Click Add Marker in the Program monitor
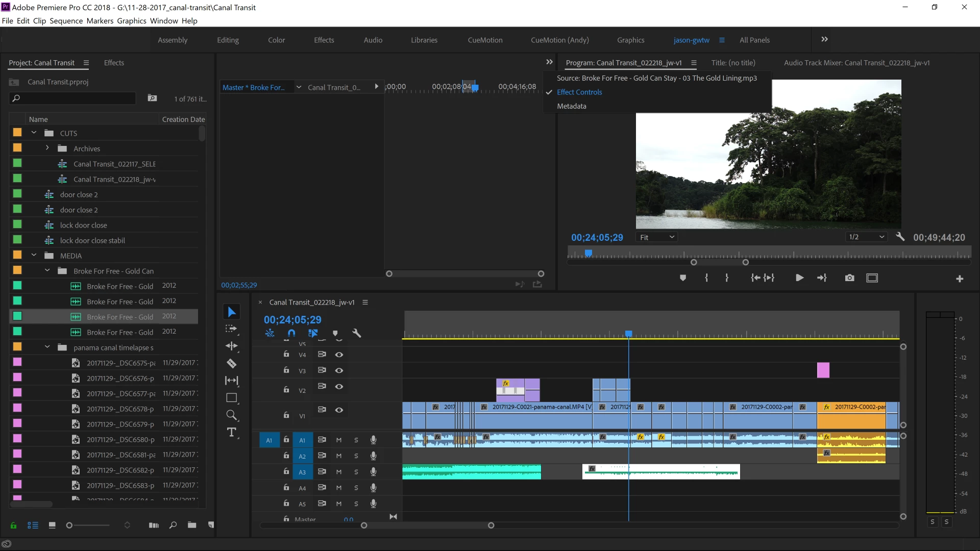The height and width of the screenshot is (551, 980). click(x=683, y=278)
